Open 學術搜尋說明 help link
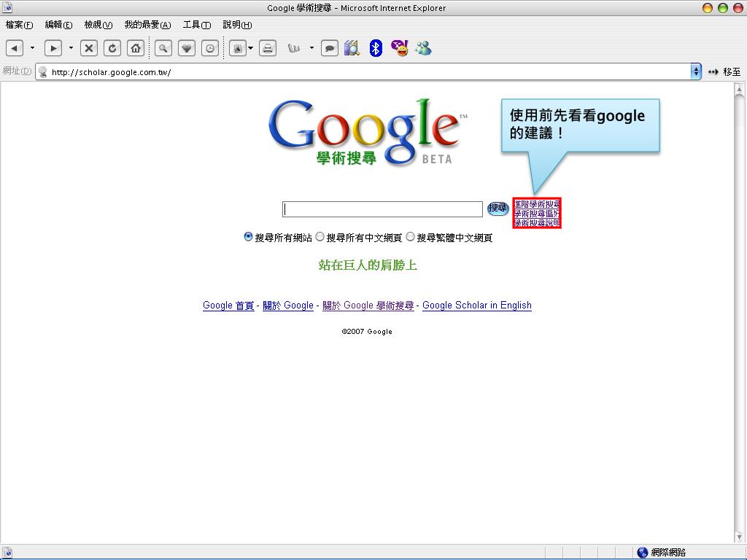 pos(537,222)
